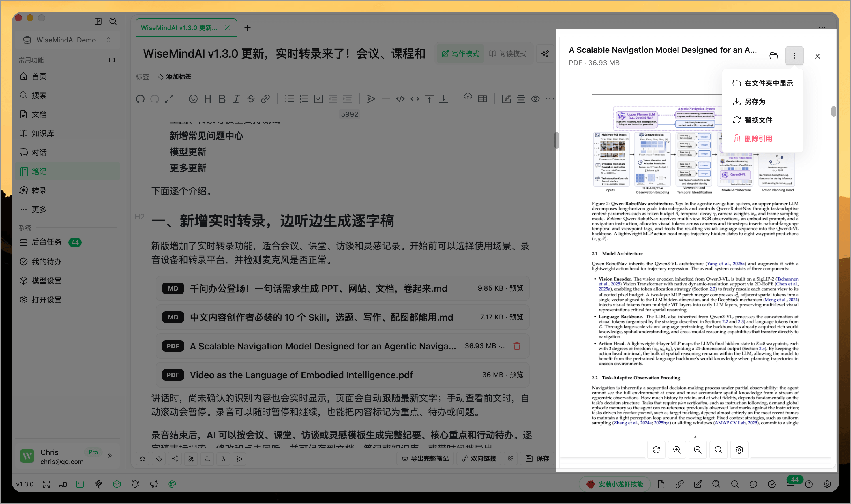The width and height of the screenshot is (851, 504).
Task: Insert a table from the toolbar
Action: (x=482, y=99)
